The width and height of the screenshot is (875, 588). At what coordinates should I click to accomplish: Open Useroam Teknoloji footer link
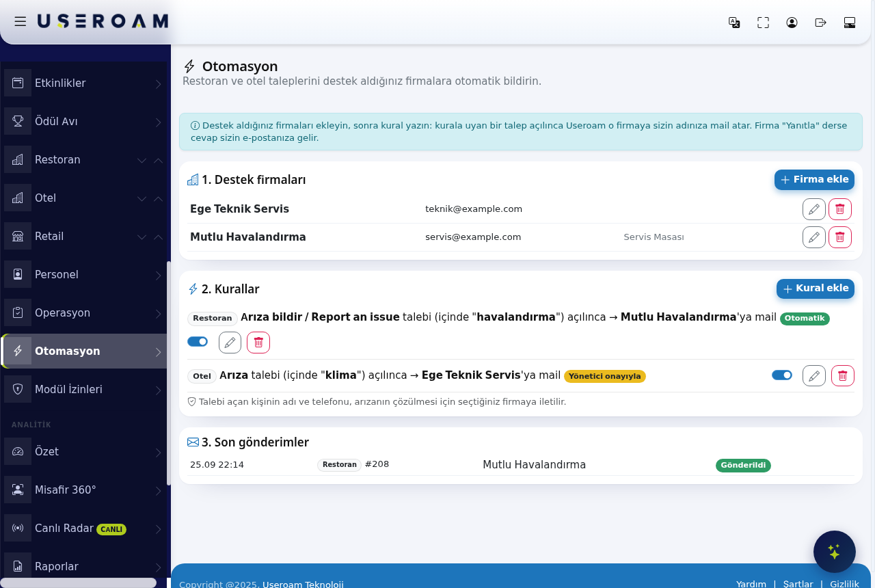click(x=303, y=584)
